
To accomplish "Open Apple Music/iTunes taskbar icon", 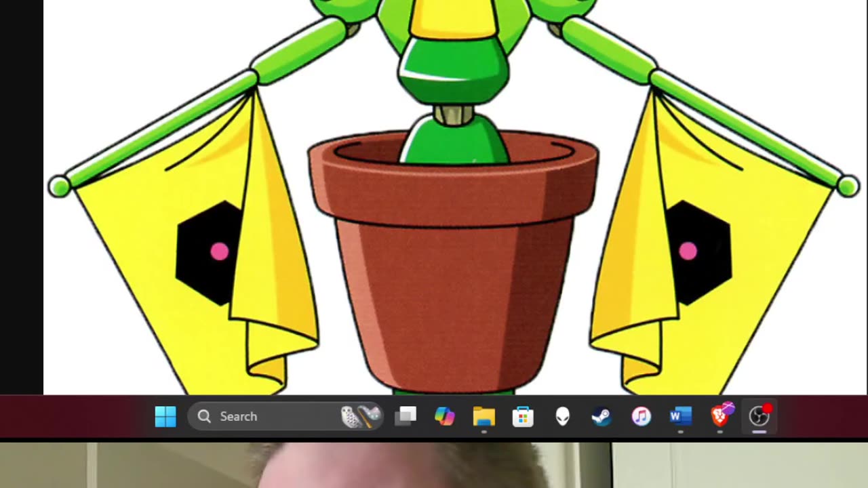I will click(641, 417).
